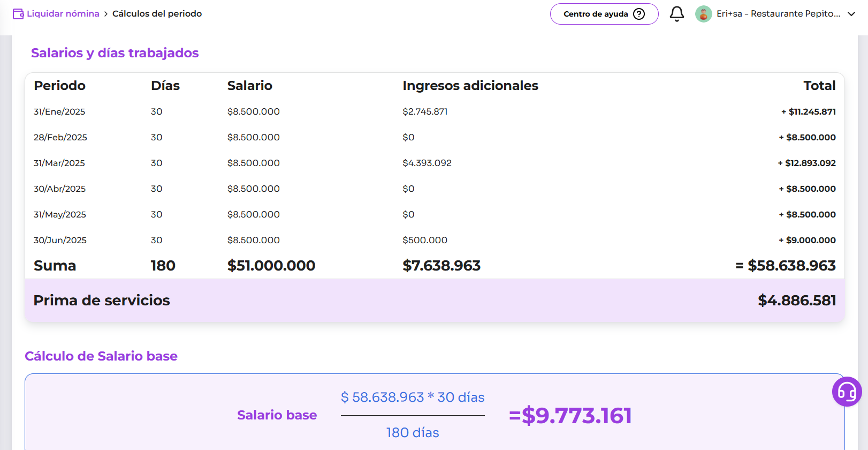The width and height of the screenshot is (868, 450).
Task: Open the Eri+sa - Restaurante Pepito account menu
Action: 778,14
